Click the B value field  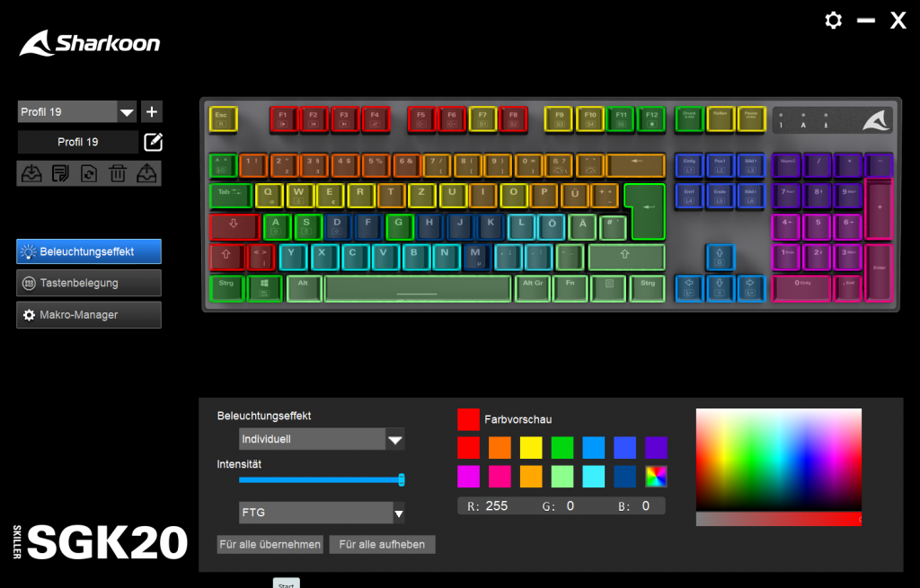tap(645, 506)
